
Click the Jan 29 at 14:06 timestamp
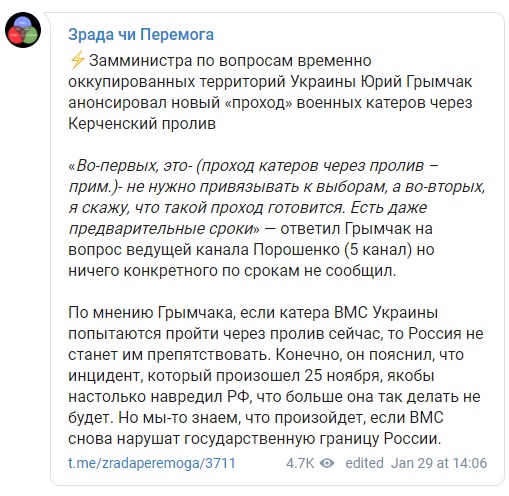pyautogui.click(x=439, y=463)
